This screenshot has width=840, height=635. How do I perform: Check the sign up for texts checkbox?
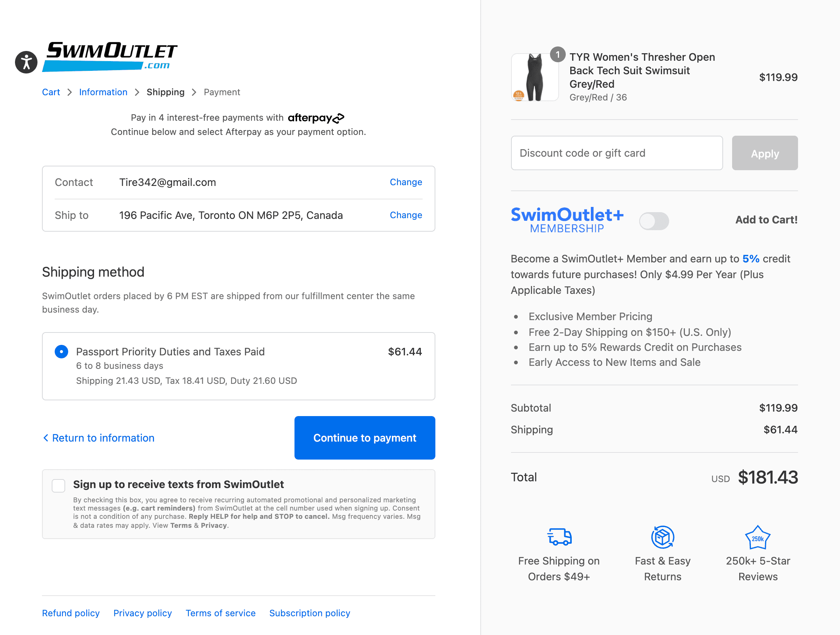coord(58,486)
